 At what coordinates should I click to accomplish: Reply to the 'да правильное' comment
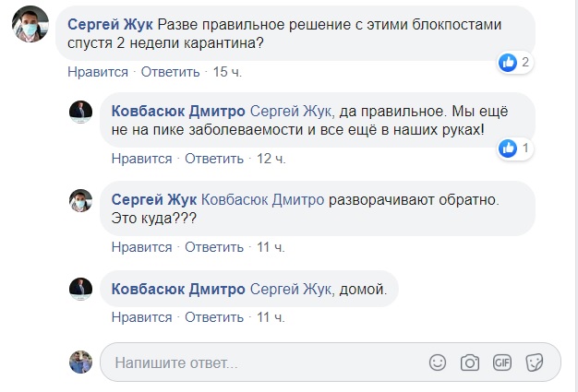pos(213,159)
